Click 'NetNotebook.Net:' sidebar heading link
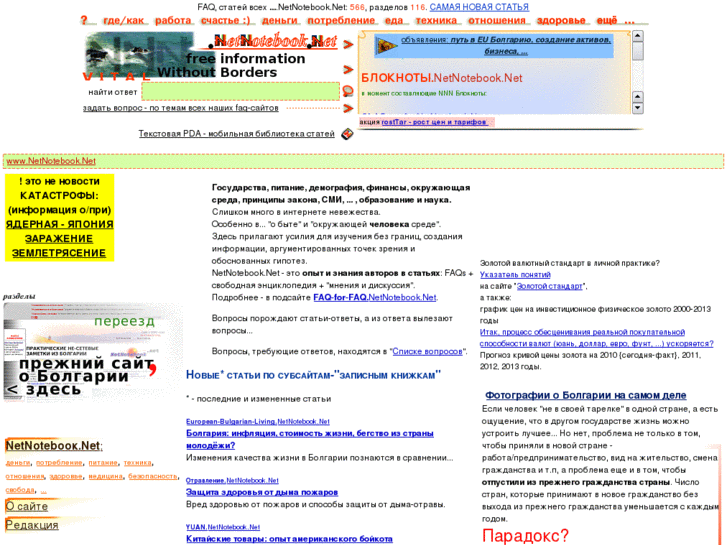 coord(54,446)
